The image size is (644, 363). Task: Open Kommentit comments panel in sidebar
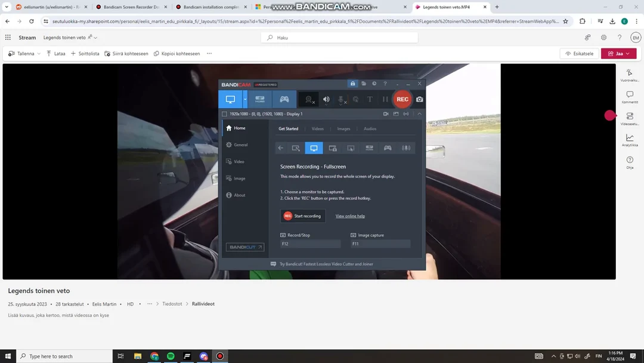pyautogui.click(x=630, y=97)
